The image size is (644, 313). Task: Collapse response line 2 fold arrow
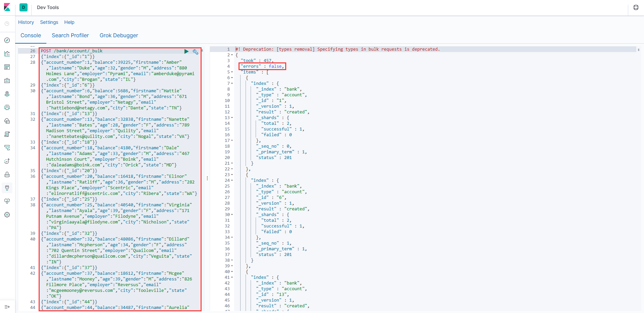[x=232, y=55]
